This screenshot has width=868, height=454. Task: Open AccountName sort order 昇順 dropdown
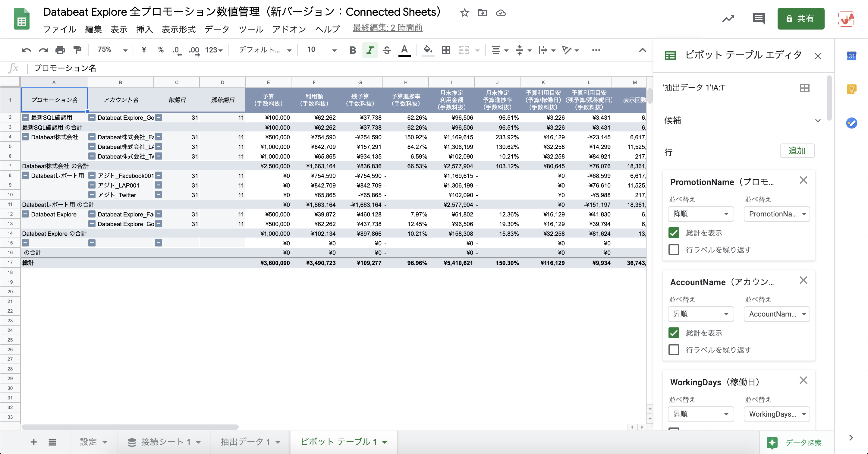click(700, 314)
